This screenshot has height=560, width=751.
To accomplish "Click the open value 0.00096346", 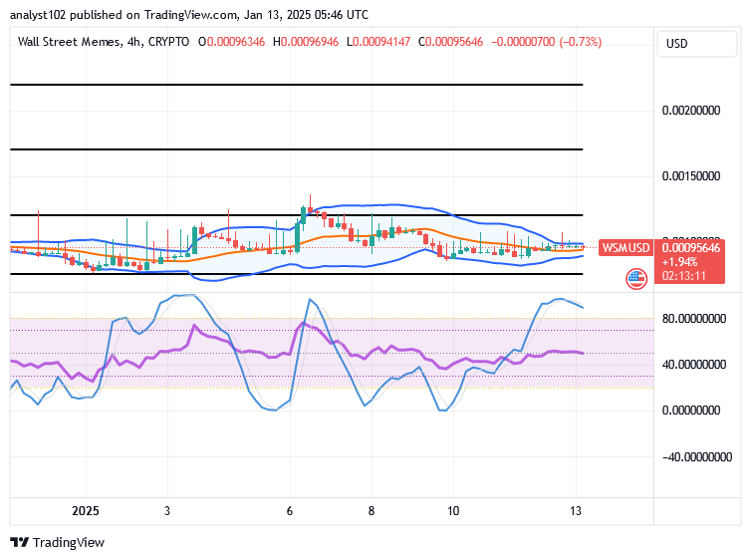I will pyautogui.click(x=236, y=42).
